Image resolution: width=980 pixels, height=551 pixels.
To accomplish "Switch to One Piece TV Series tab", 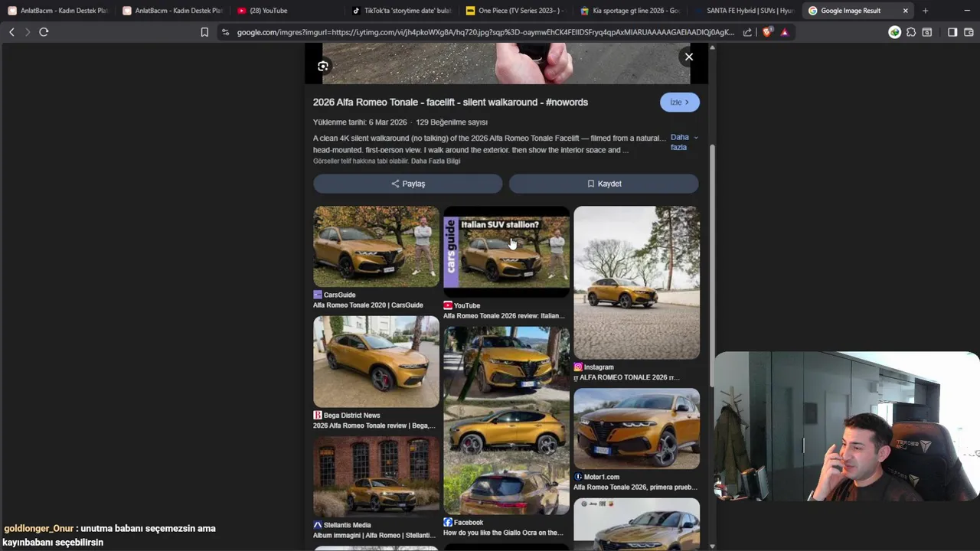I will point(515,11).
